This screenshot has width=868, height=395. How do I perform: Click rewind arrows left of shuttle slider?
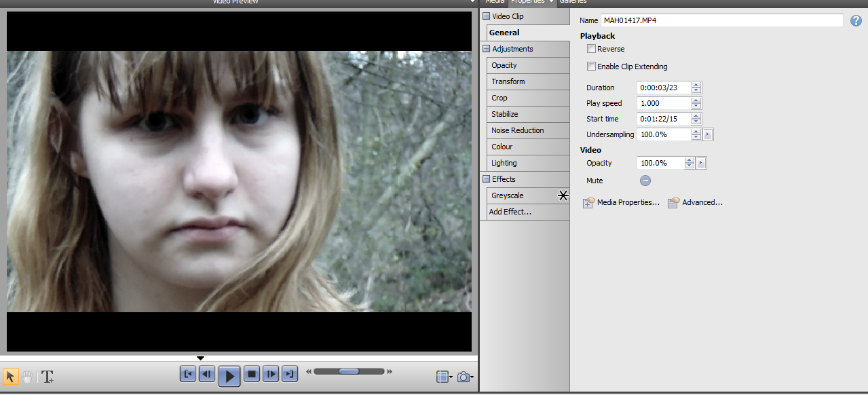309,371
